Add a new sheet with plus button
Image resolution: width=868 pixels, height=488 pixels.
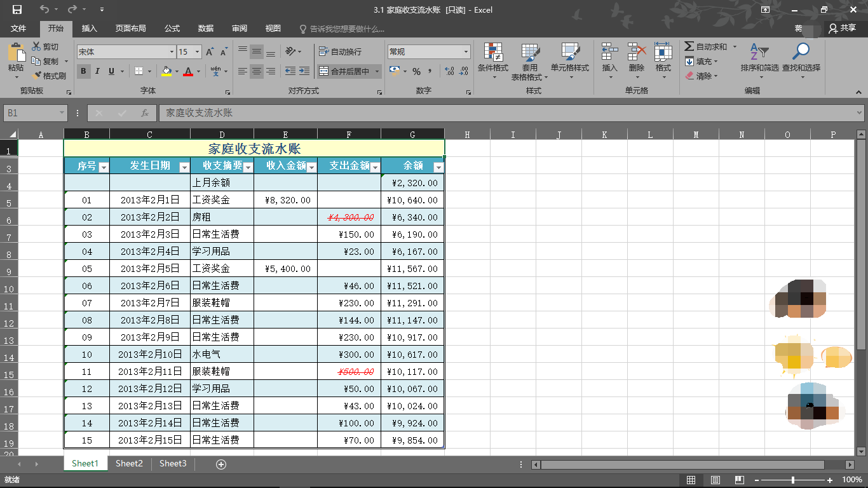(x=221, y=464)
